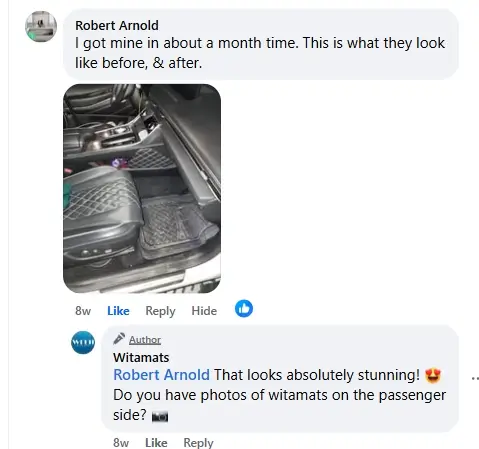Reply to Robert Arnold's comment
This screenshot has width=479, height=449.
click(x=160, y=311)
